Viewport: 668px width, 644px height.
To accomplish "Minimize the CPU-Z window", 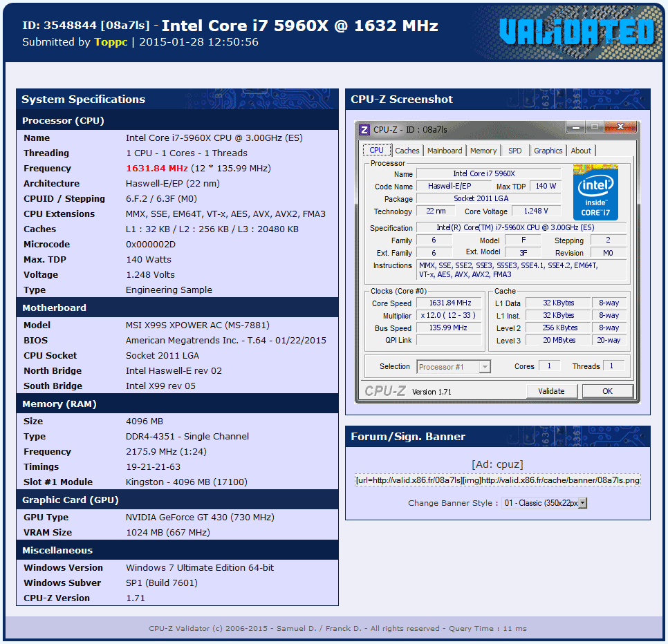I will (575, 127).
